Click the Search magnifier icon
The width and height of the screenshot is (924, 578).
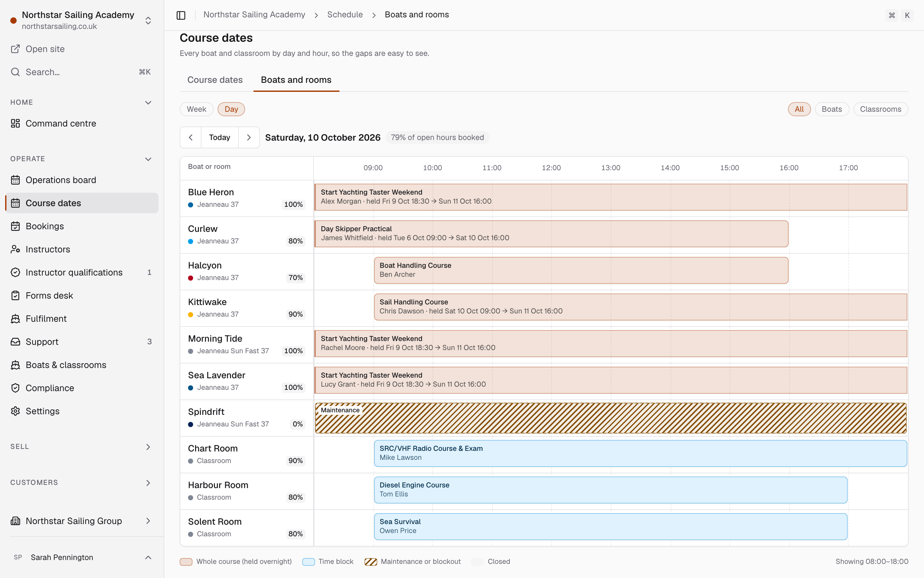[x=15, y=72]
